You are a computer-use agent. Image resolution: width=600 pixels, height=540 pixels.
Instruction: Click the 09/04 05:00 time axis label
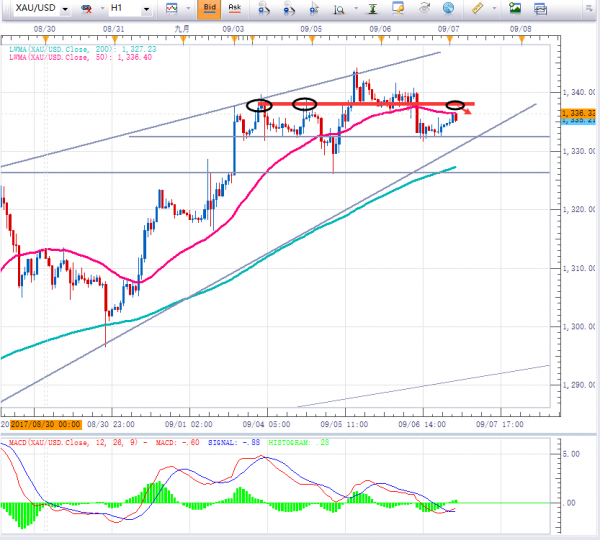pos(266,424)
